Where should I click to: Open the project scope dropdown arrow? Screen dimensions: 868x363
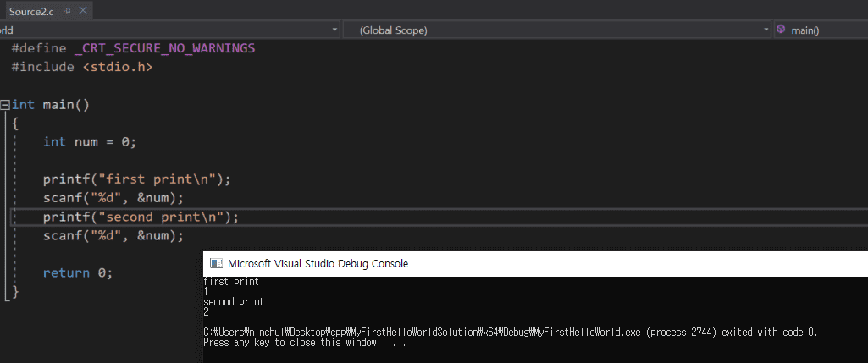[334, 30]
